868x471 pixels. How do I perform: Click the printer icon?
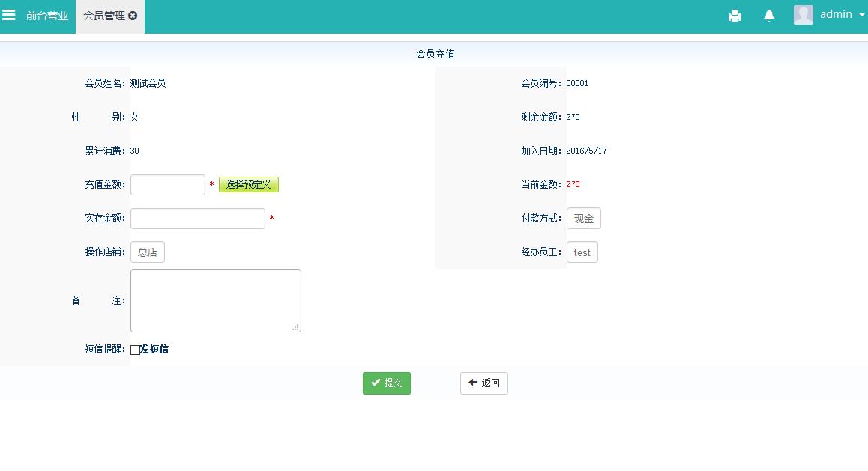(735, 16)
